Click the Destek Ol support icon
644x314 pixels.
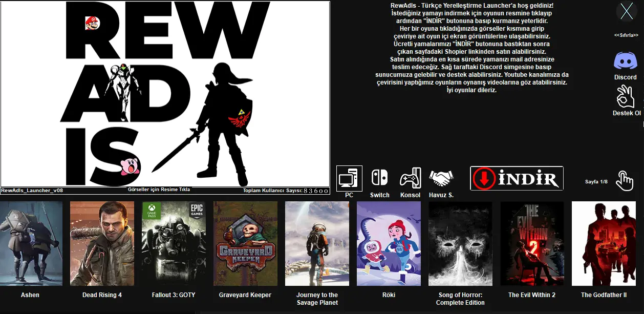pos(626,97)
